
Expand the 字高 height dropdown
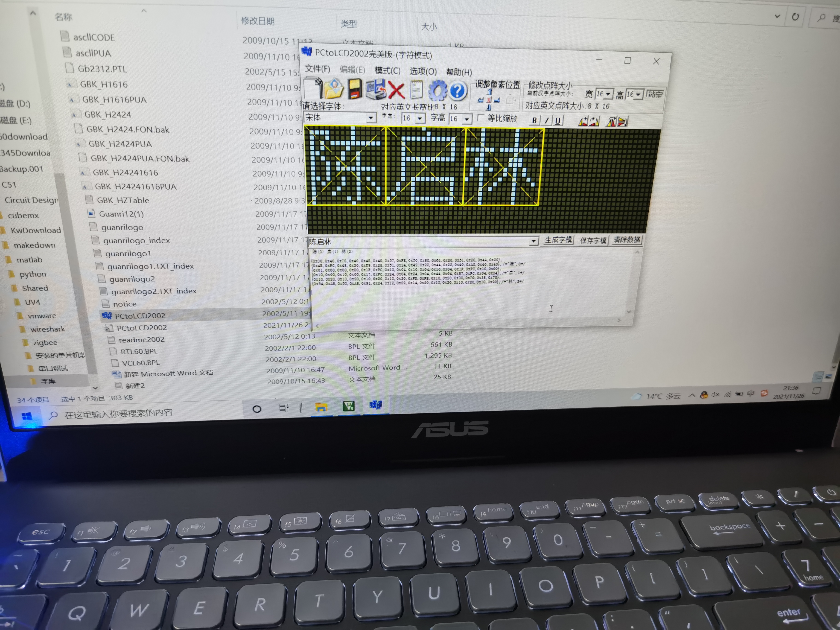(467, 119)
